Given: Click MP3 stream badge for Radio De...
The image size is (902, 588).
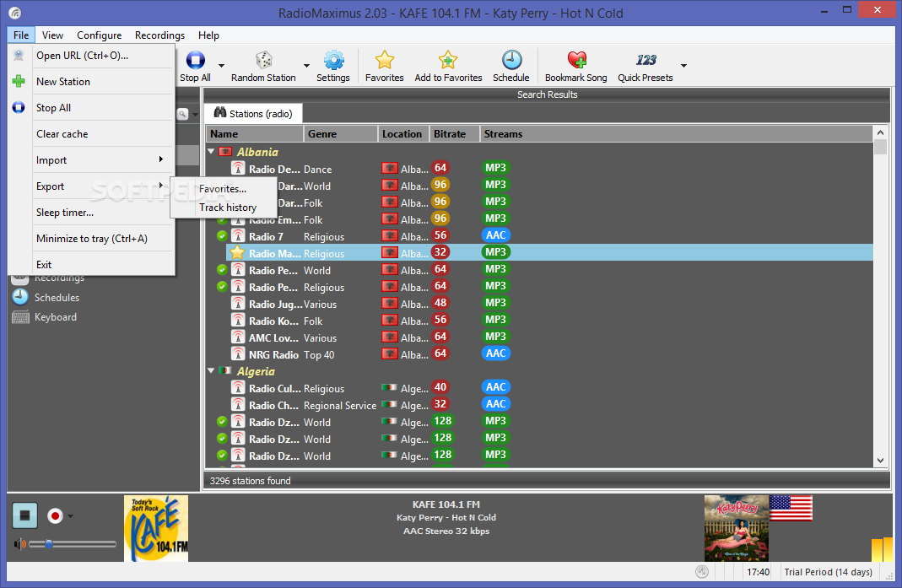Looking at the screenshot, I should (495, 168).
